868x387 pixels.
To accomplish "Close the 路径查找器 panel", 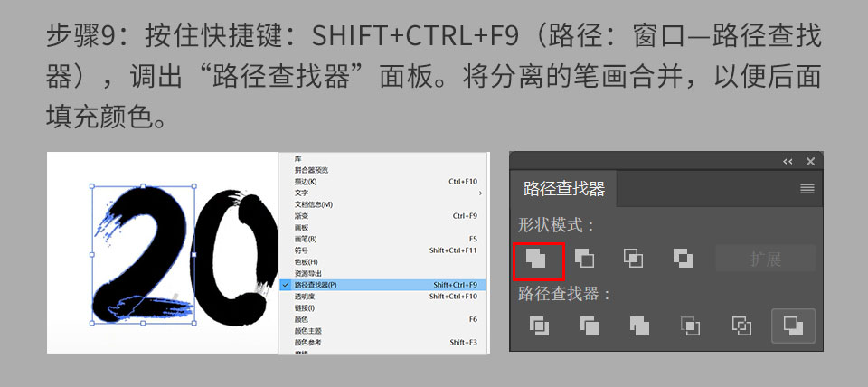I will pos(810,162).
